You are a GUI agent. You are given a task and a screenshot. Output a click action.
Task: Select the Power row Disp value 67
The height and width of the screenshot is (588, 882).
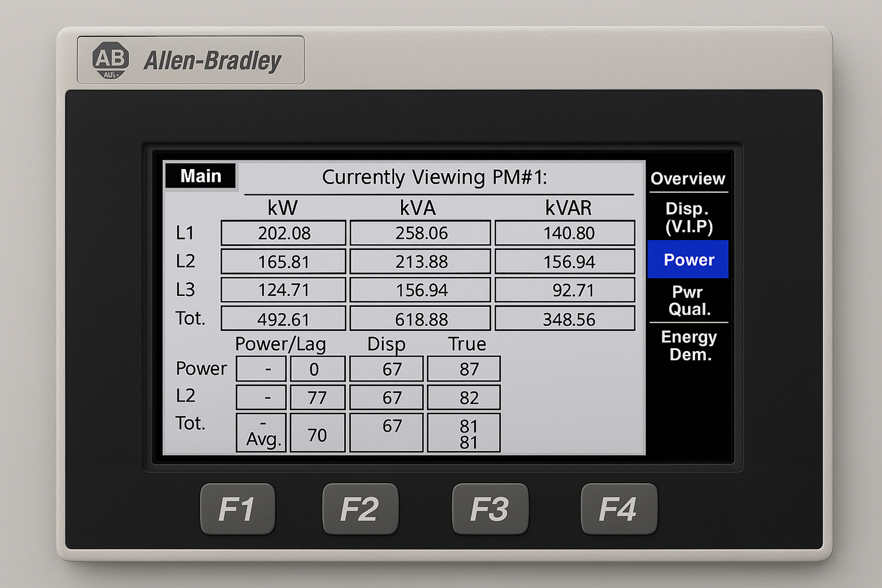[386, 369]
